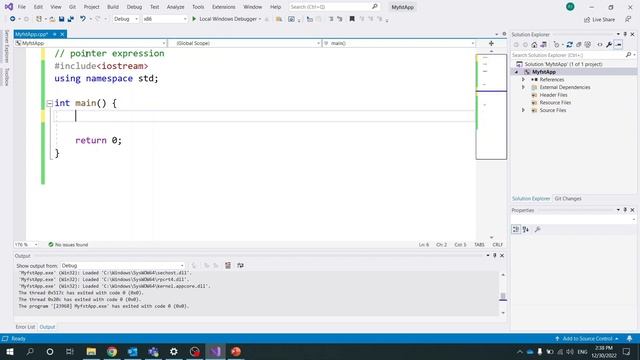The height and width of the screenshot is (360, 640).
Task: Open the x86 platform dropdown
Action: pos(164,19)
